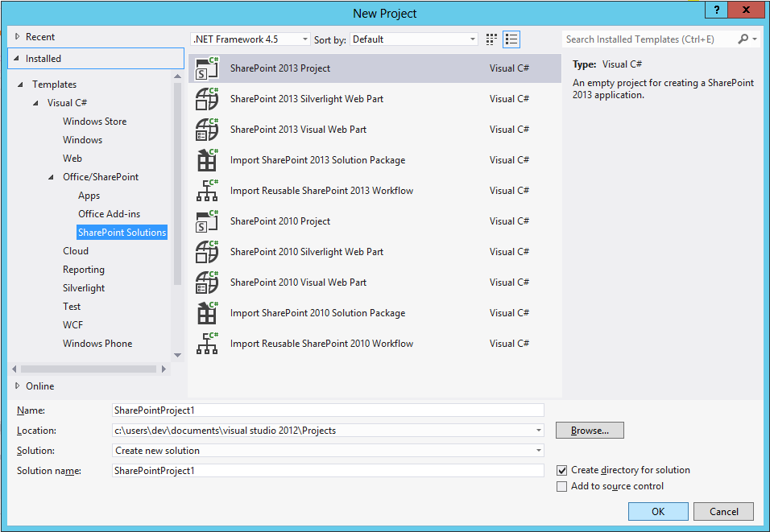The image size is (770, 532).
Task: Select the Silverlight template category
Action: (84, 288)
